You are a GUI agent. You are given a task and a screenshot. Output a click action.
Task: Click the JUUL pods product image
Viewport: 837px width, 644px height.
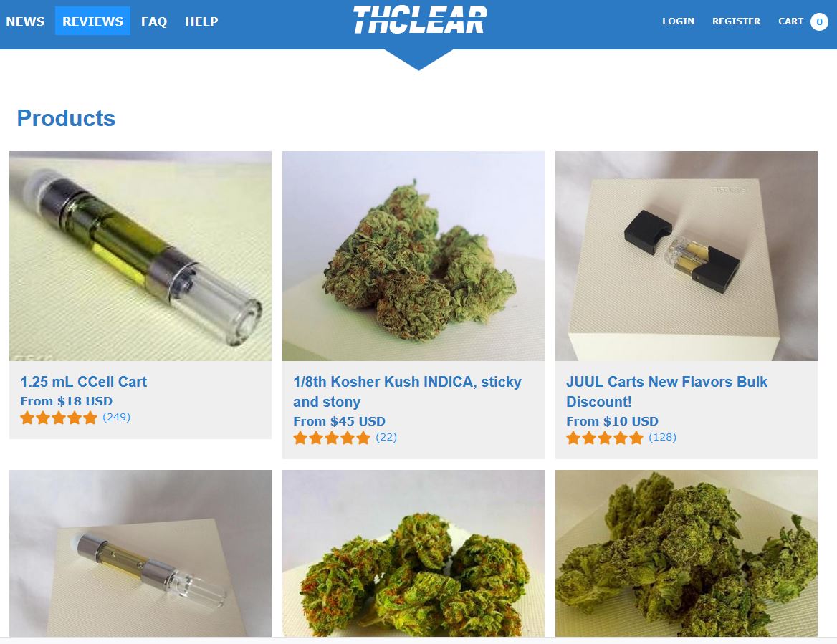tap(687, 256)
